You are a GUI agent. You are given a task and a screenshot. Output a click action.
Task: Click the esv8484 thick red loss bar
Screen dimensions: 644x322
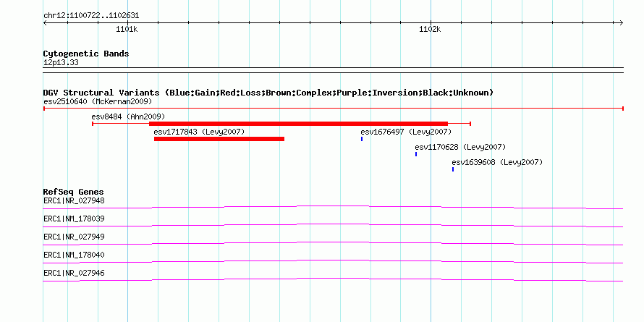[x=298, y=124]
